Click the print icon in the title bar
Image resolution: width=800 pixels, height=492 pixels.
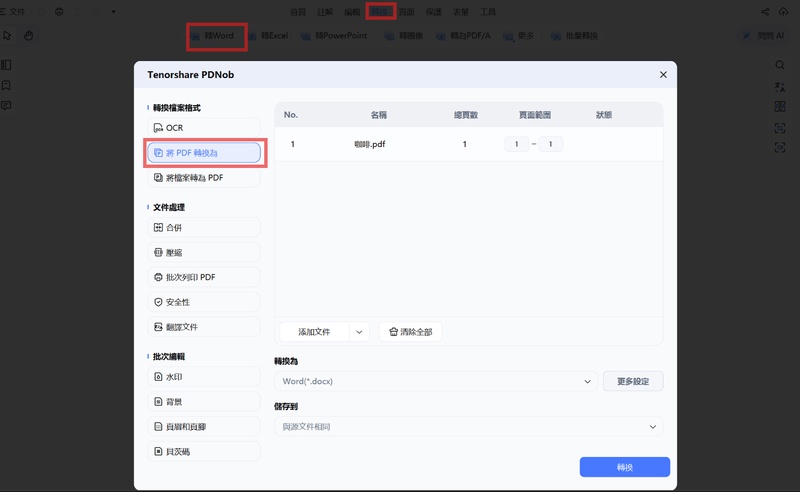(59, 12)
